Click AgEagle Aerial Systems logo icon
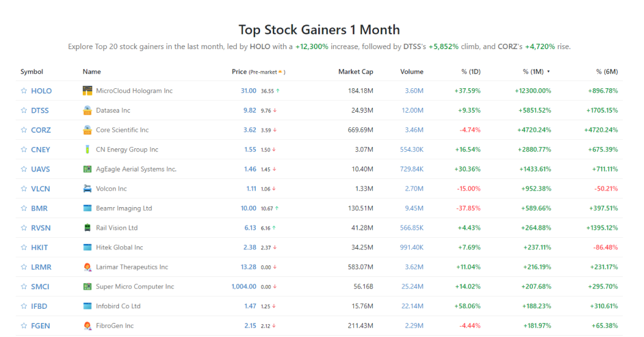Screen dimensions: 644x337 click(87, 169)
